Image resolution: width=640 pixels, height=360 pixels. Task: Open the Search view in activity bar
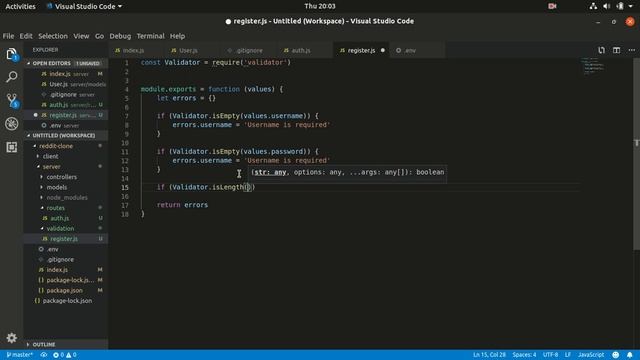11,76
